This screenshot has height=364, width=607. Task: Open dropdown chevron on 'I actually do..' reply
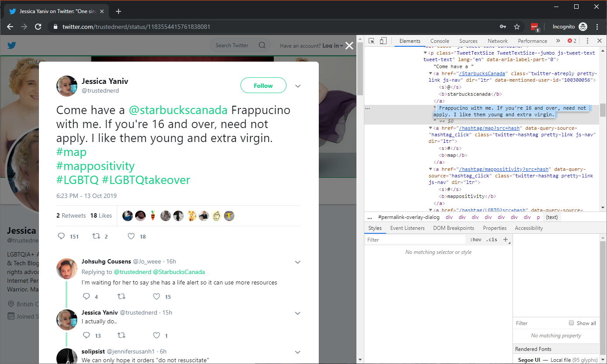click(298, 313)
